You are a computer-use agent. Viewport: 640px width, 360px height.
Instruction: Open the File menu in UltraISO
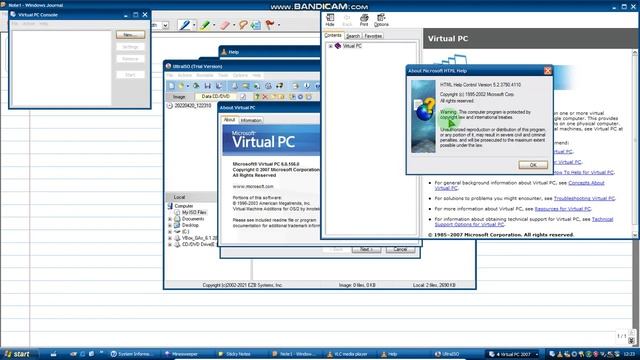tap(170, 76)
